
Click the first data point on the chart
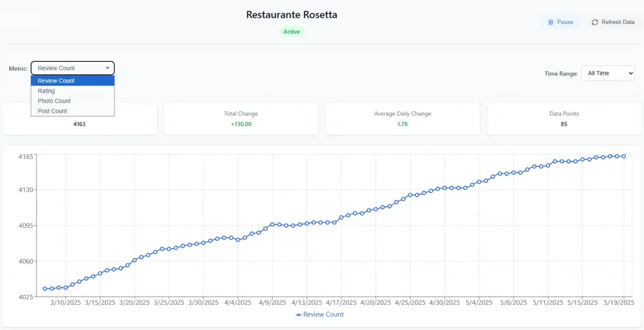click(x=45, y=289)
